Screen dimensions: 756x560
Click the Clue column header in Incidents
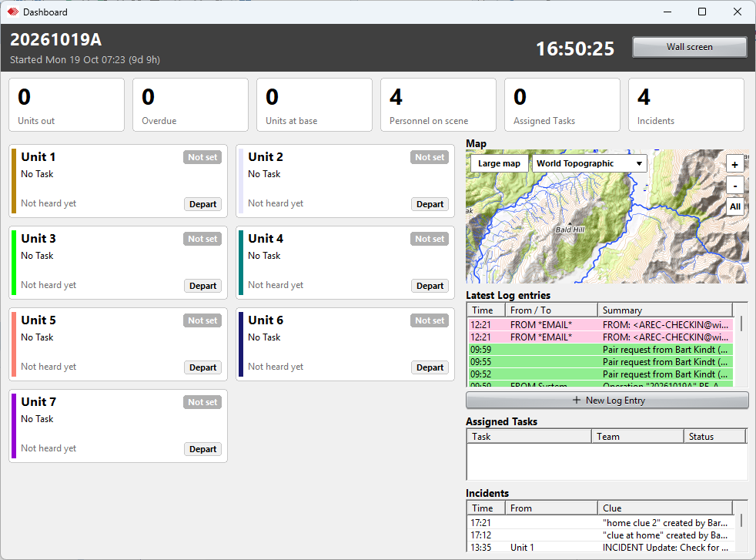click(665, 508)
